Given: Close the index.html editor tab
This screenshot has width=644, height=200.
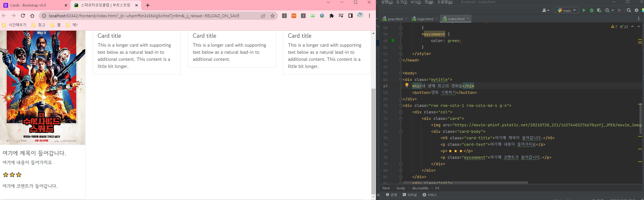Looking at the screenshot, I should [x=468, y=18].
